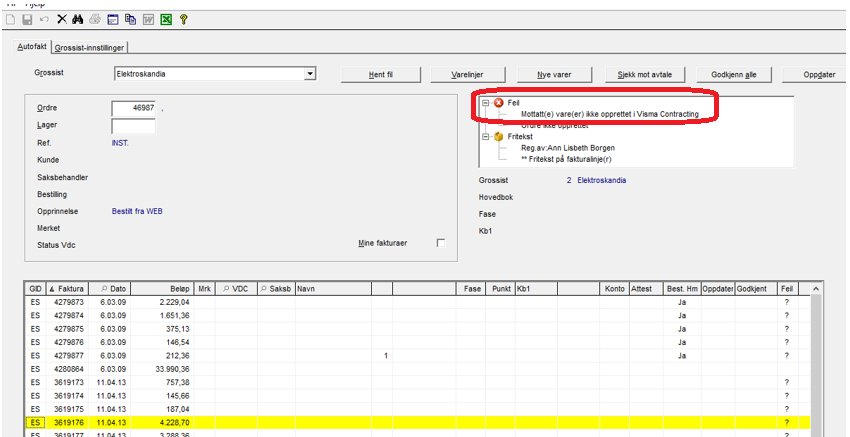The width and height of the screenshot is (850, 437).
Task: Click the blank New document toolbar icon
Action: point(10,20)
